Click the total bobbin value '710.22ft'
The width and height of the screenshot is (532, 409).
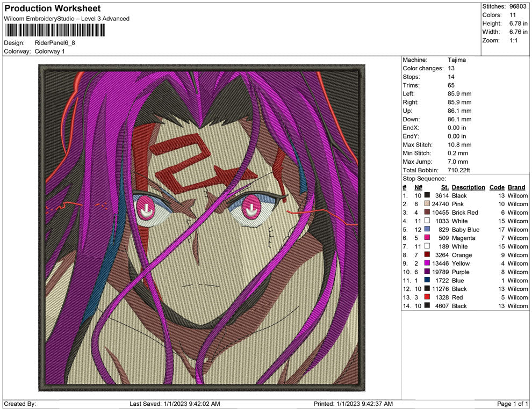point(459,170)
